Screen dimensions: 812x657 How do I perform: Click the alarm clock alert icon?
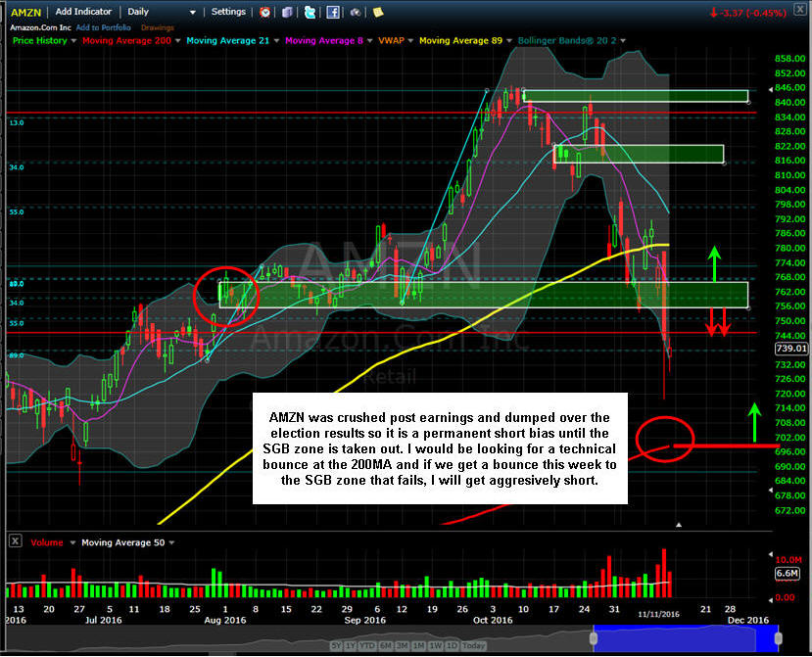[264, 13]
